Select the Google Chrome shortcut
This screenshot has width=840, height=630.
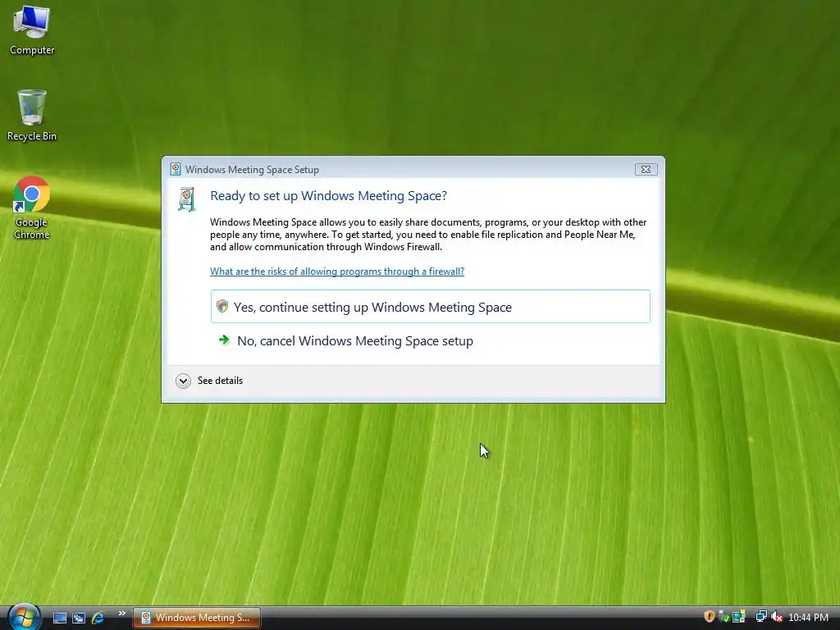(32, 208)
